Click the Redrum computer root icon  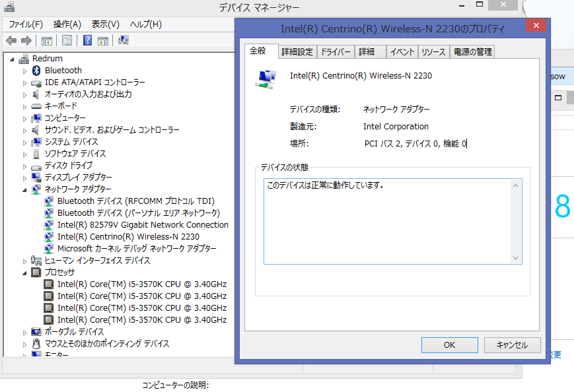pyautogui.click(x=24, y=59)
